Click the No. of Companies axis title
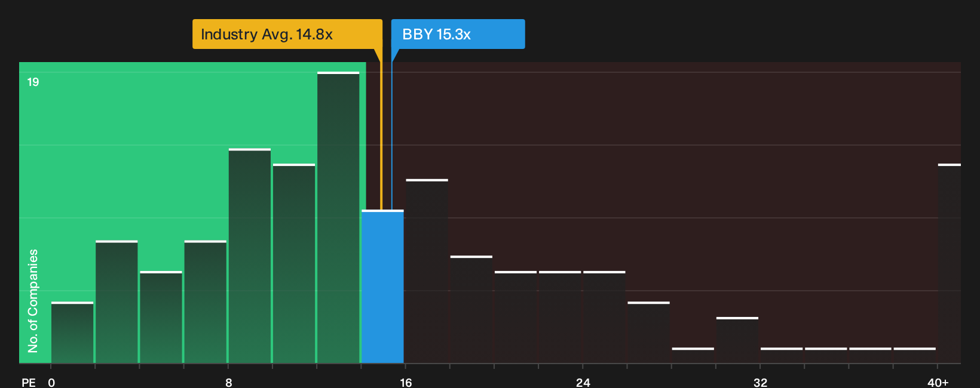The width and height of the screenshot is (980, 388). pos(33,301)
